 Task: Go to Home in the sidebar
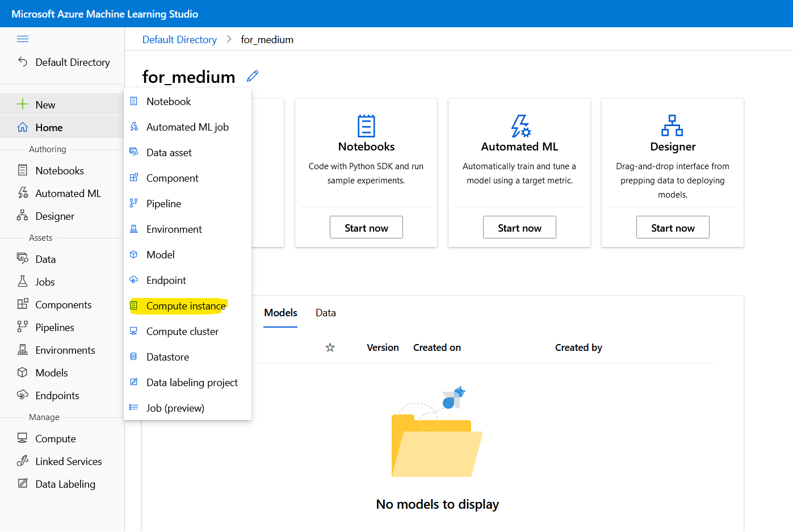pos(62,127)
